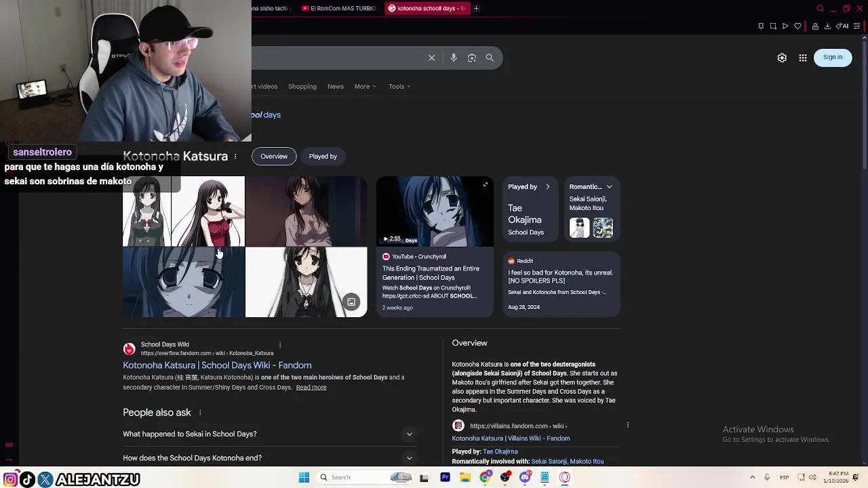The height and width of the screenshot is (488, 868).
Task: Open search by image camera icon
Action: pos(472,58)
